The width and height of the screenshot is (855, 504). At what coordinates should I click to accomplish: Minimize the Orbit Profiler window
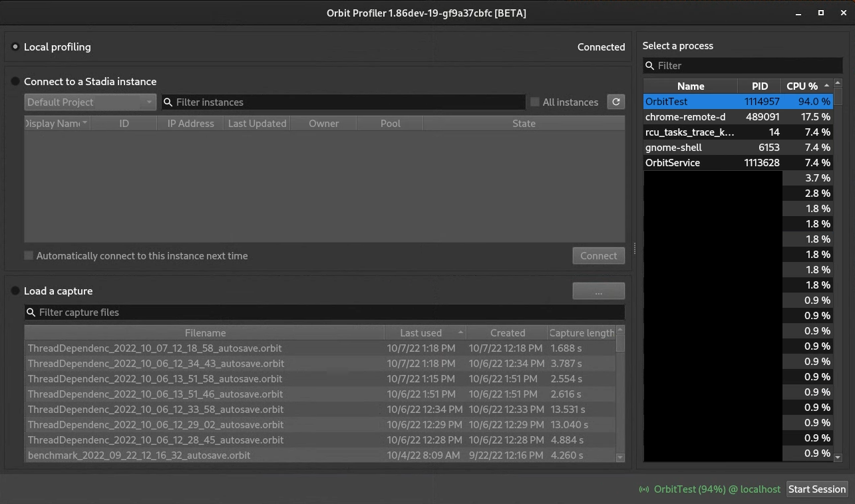[x=800, y=13]
